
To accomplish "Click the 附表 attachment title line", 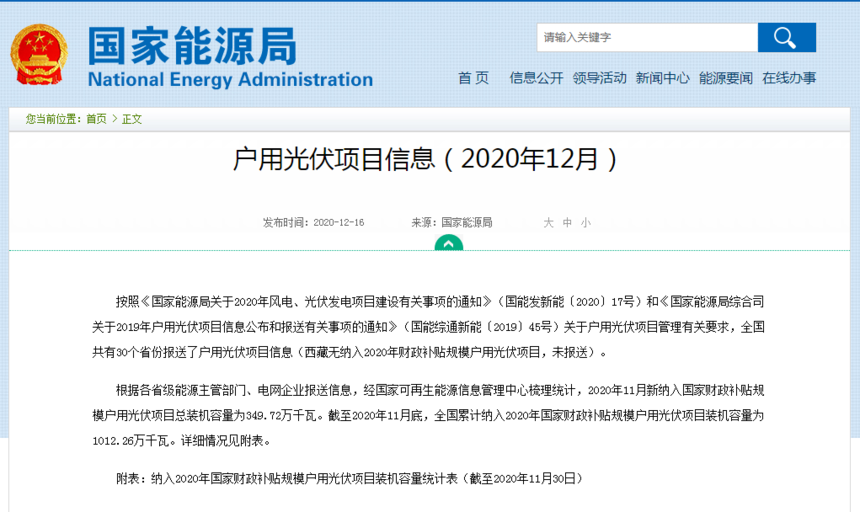I will pos(349,479).
